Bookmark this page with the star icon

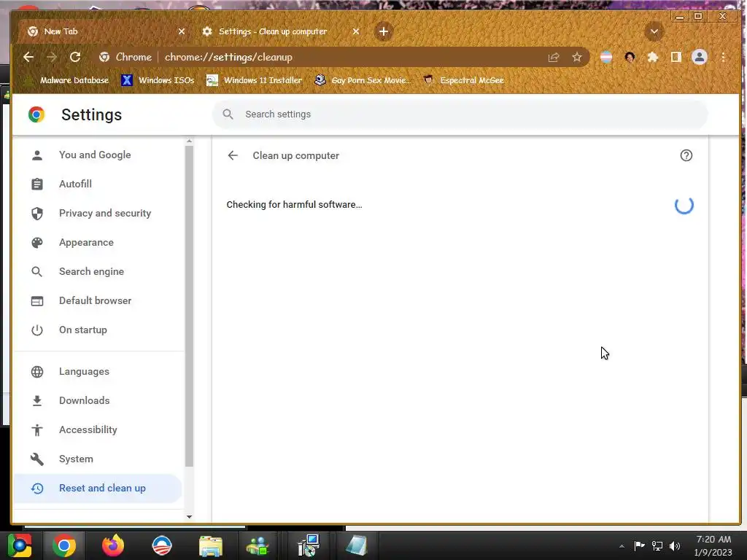click(577, 57)
